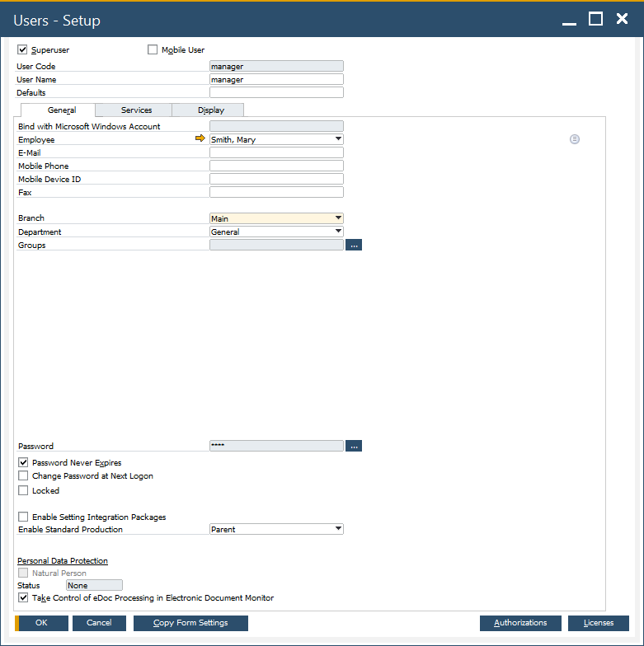This screenshot has width=644, height=646.
Task: Click the User Code field
Action: click(x=276, y=66)
